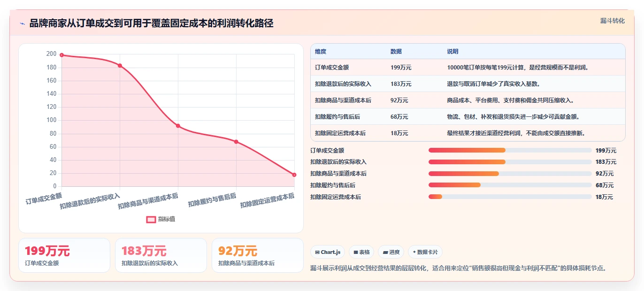Viewport: 644px width, 291px height.
Task: Click the chart point at 扣除固定运营成本后
Action: [x=294, y=175]
